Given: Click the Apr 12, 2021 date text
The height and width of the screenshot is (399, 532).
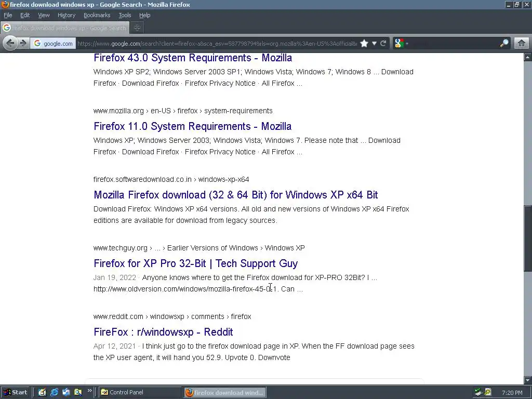Looking at the screenshot, I should pos(115,346).
